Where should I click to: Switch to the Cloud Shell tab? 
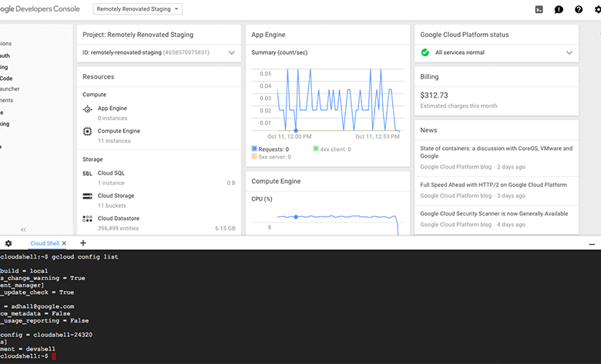[45, 243]
